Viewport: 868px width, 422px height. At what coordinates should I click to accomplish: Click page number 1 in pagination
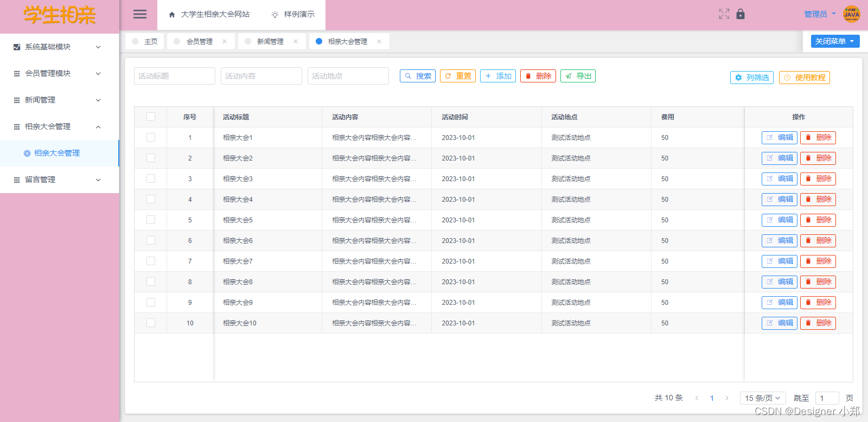(712, 398)
